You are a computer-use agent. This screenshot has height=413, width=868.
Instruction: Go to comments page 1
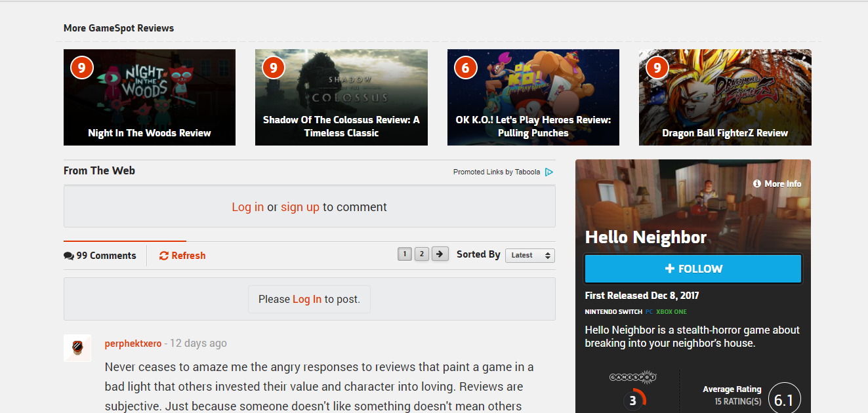pyautogui.click(x=405, y=254)
